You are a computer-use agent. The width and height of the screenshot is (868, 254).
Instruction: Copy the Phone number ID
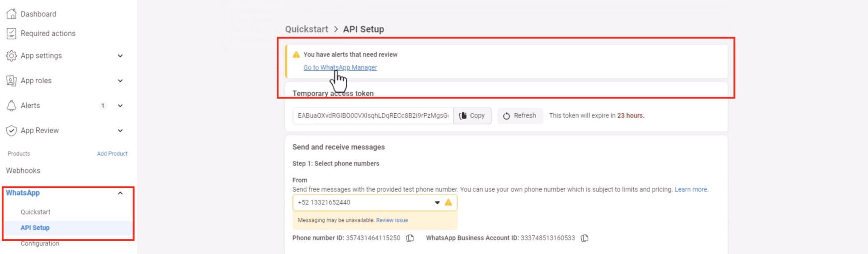410,238
